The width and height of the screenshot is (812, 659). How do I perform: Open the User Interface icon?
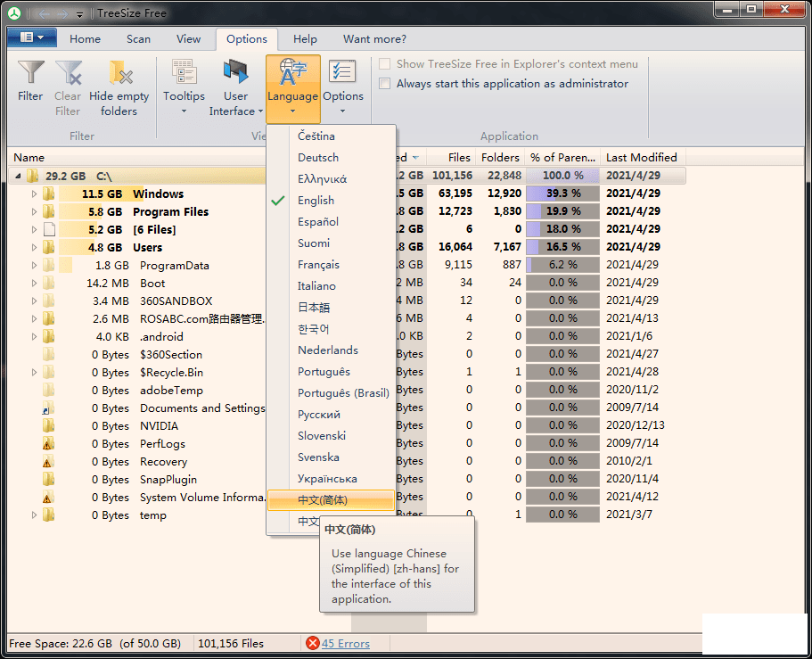tap(235, 72)
